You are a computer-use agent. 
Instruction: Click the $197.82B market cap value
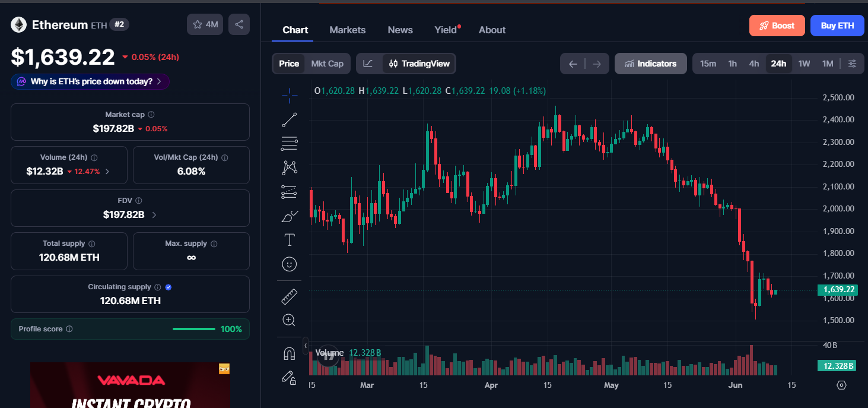click(113, 128)
